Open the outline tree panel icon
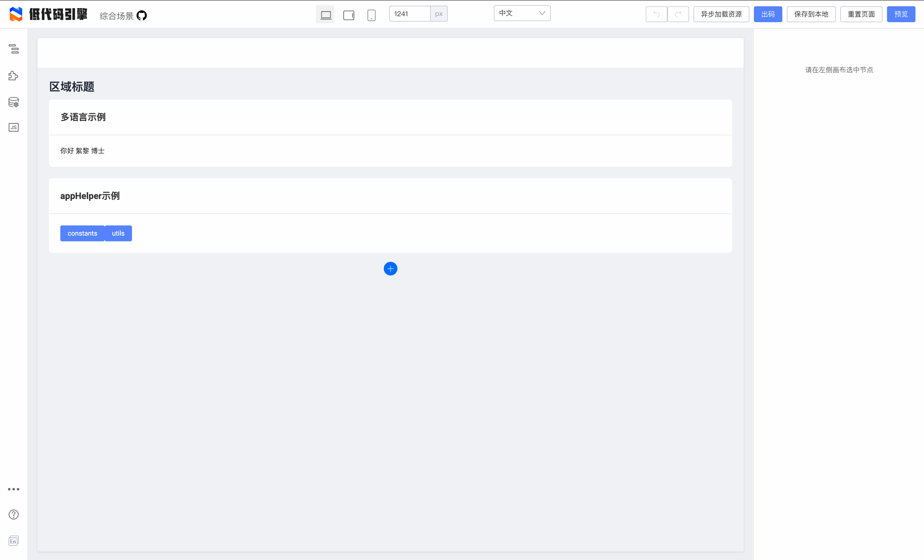The width and height of the screenshot is (924, 560). click(13, 49)
